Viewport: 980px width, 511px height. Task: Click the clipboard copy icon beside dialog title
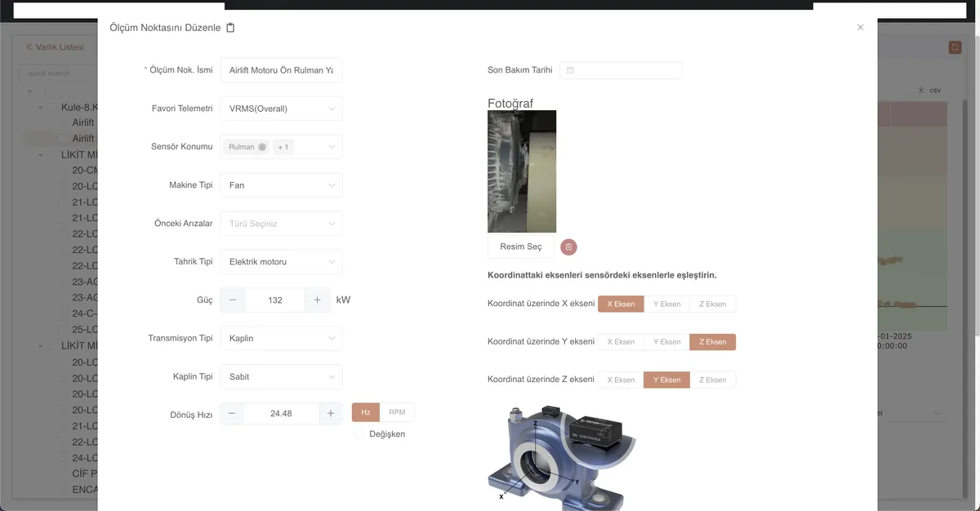point(230,28)
